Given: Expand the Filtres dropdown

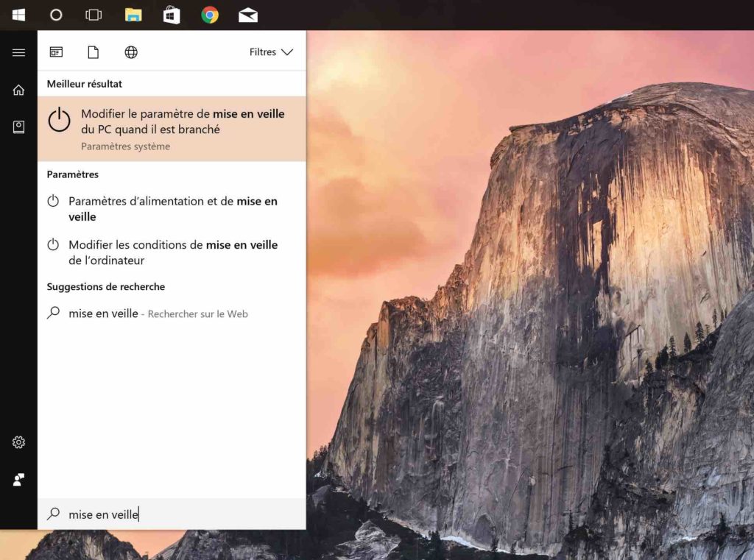Looking at the screenshot, I should tap(271, 52).
